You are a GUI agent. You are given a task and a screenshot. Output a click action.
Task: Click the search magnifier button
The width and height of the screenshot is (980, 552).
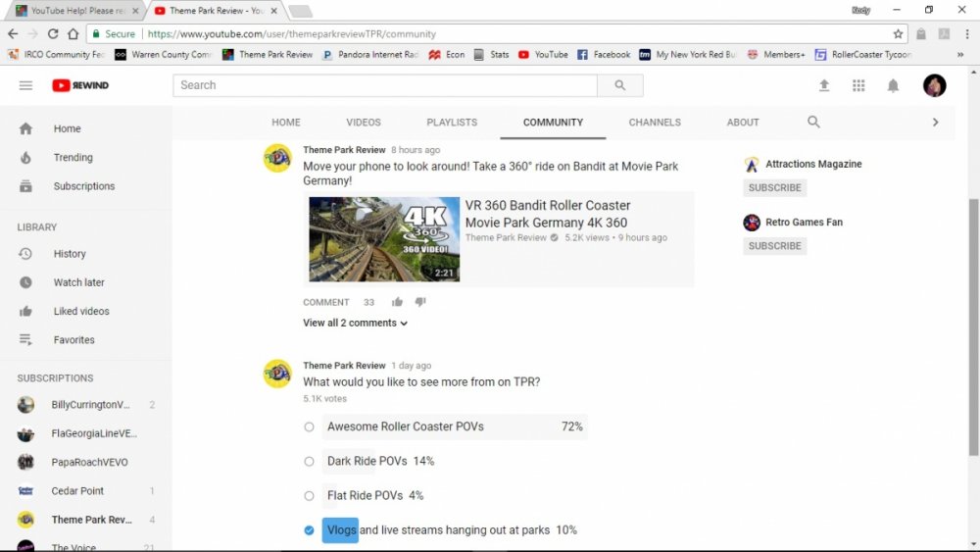point(619,85)
